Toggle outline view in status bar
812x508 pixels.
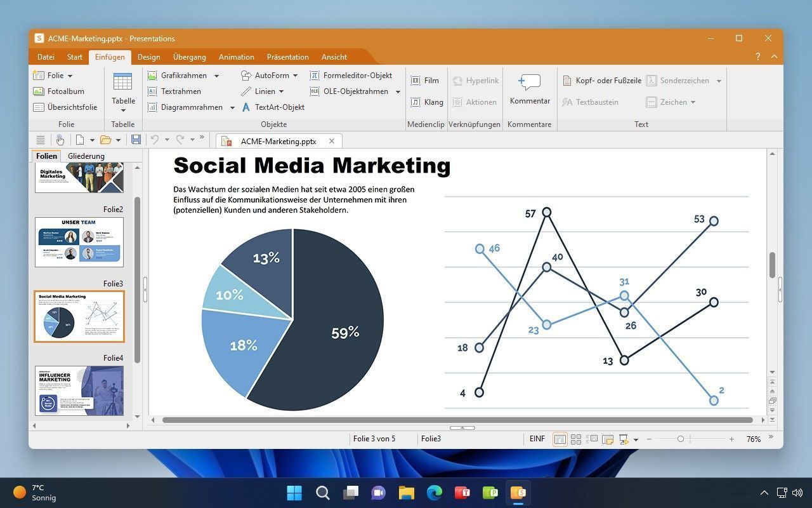point(592,439)
